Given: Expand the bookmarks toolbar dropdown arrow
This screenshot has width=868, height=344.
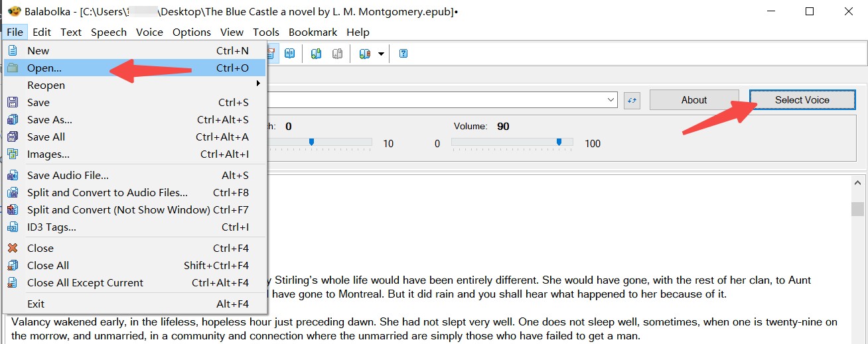Looking at the screenshot, I should 381,54.
